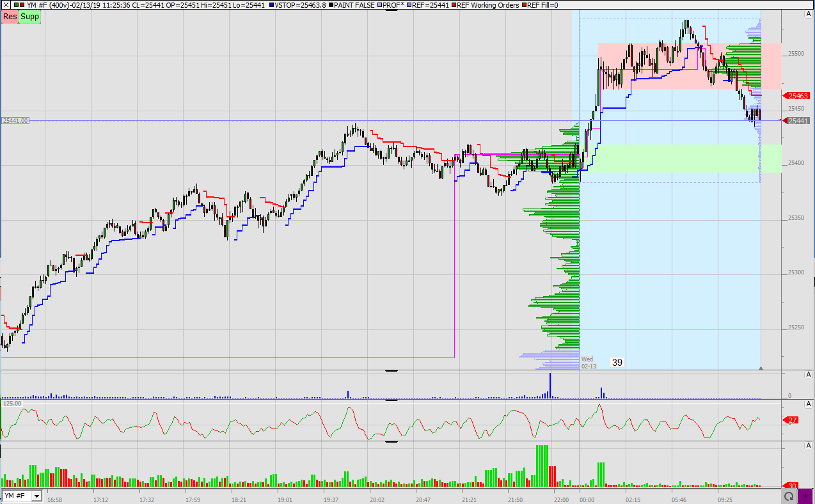This screenshot has height=504, width=815.
Task: Click the refresh chart icon at bottom right
Action: 789,496
